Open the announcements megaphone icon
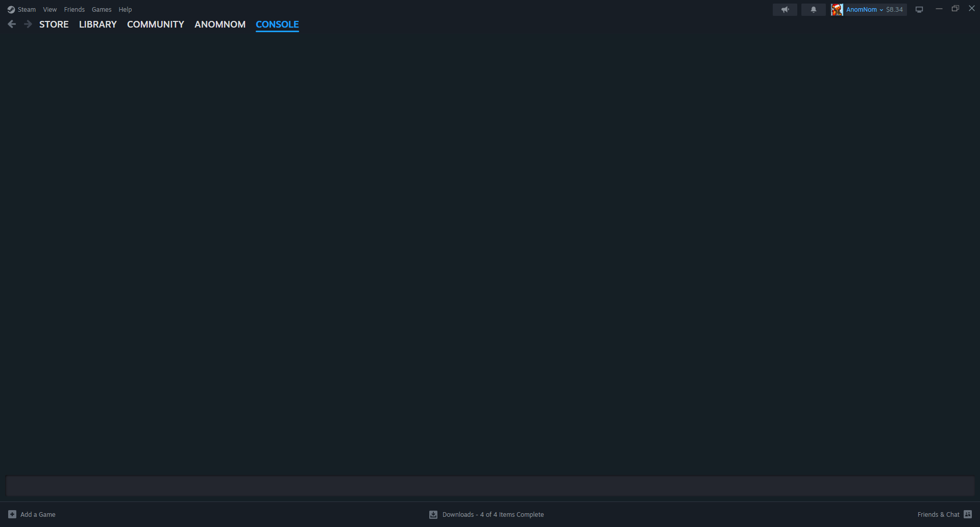The width and height of the screenshot is (980, 527). (x=785, y=10)
